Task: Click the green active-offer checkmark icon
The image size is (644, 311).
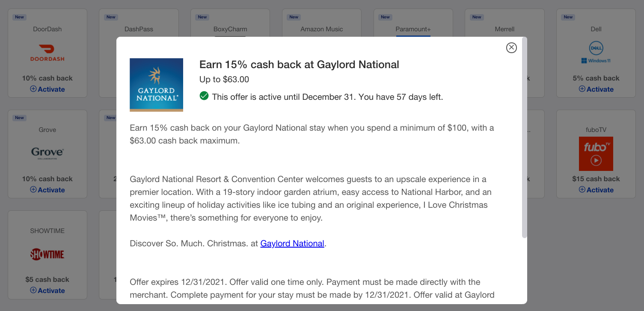Action: pyautogui.click(x=204, y=96)
